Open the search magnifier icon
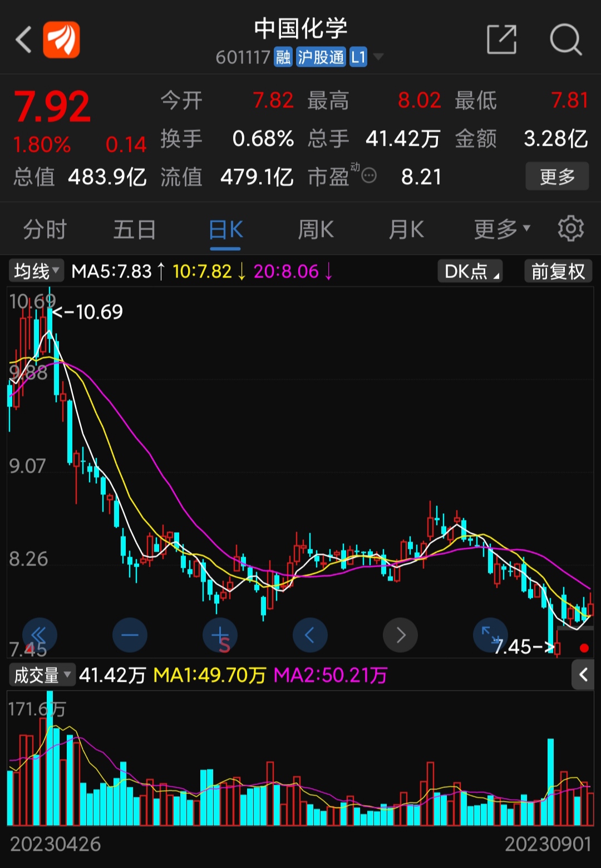The width and height of the screenshot is (601, 868). pos(565,39)
